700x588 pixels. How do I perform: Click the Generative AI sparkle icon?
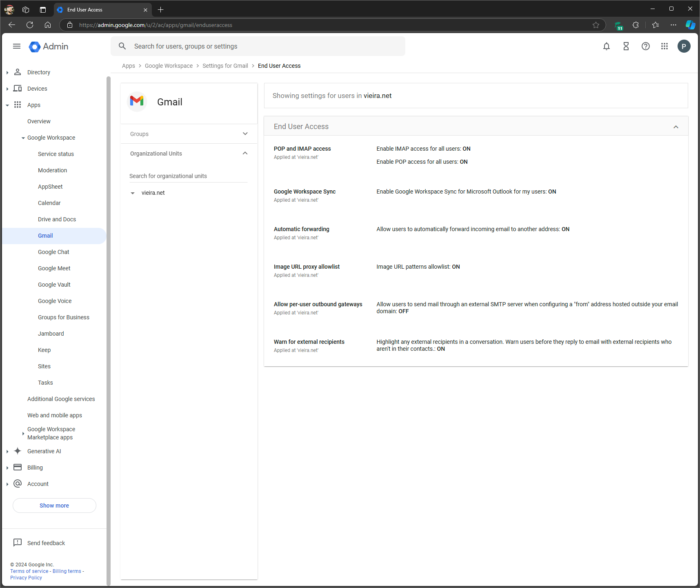coord(18,451)
